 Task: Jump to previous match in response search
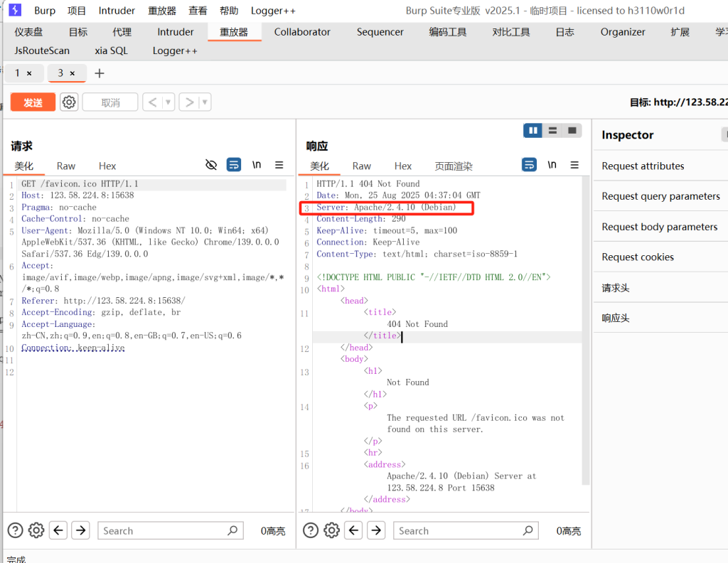point(353,530)
